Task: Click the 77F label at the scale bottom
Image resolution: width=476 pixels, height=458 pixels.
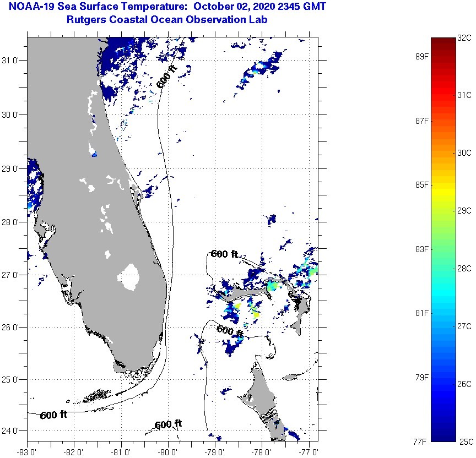Action: (422, 441)
